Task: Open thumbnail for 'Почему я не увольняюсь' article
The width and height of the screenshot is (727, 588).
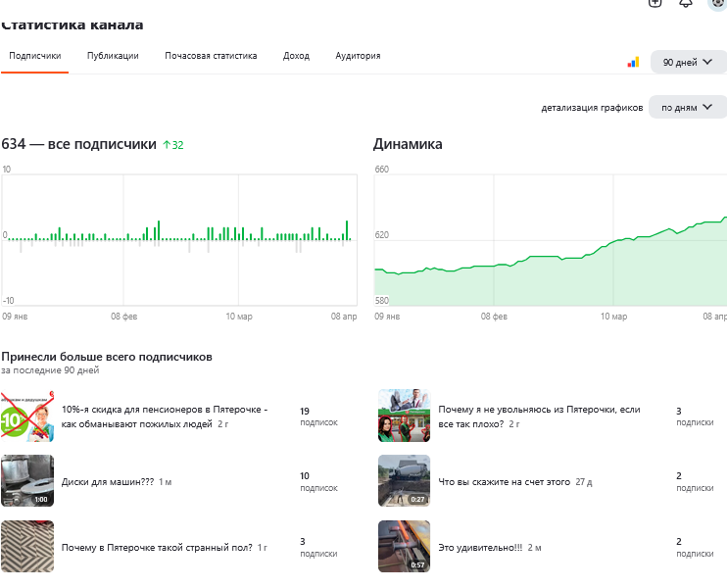Action: coord(404,416)
